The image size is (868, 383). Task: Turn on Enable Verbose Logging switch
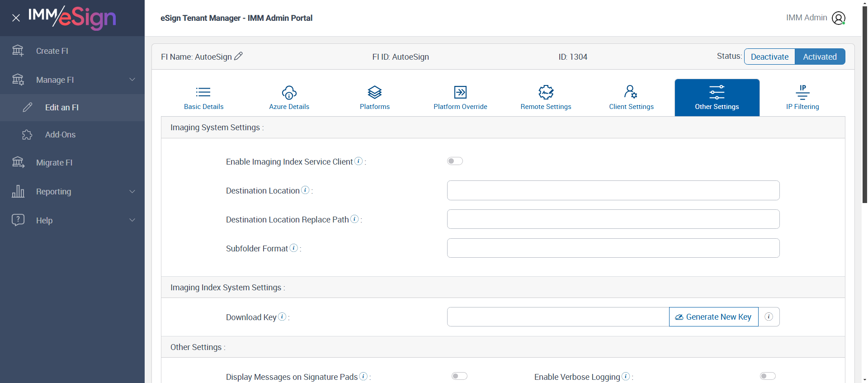pyautogui.click(x=768, y=376)
